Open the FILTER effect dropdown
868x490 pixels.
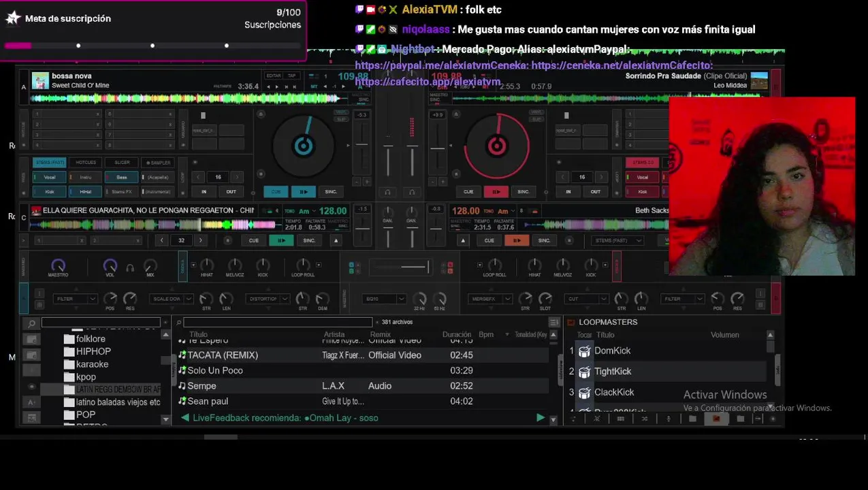pos(76,299)
